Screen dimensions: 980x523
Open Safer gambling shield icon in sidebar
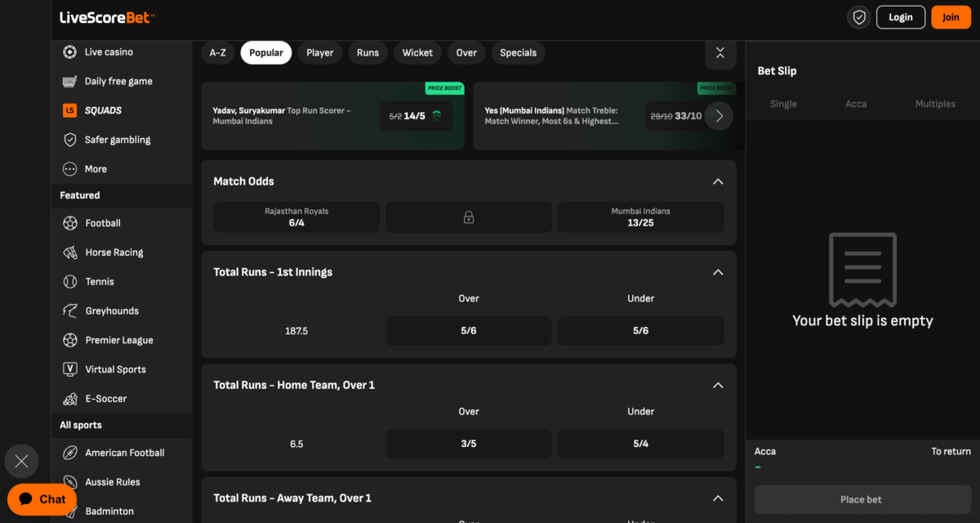70,140
